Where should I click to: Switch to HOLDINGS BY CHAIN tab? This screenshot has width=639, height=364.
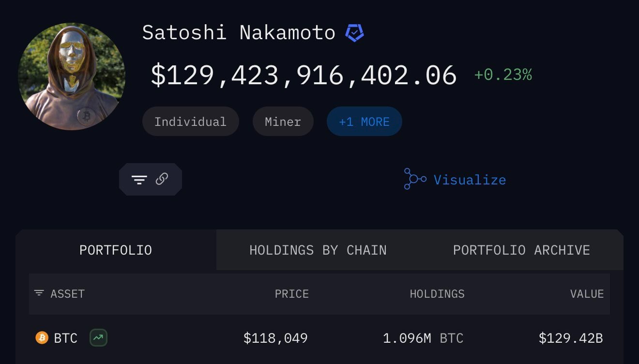(x=318, y=250)
